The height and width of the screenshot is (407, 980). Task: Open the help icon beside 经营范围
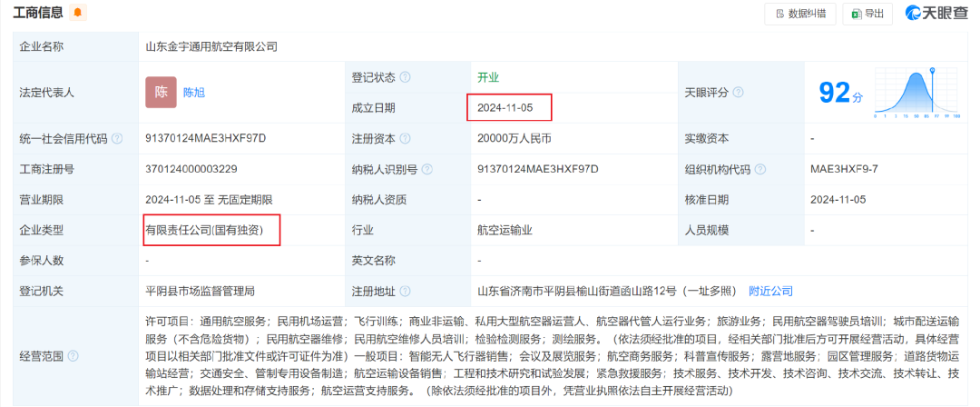pos(73,356)
